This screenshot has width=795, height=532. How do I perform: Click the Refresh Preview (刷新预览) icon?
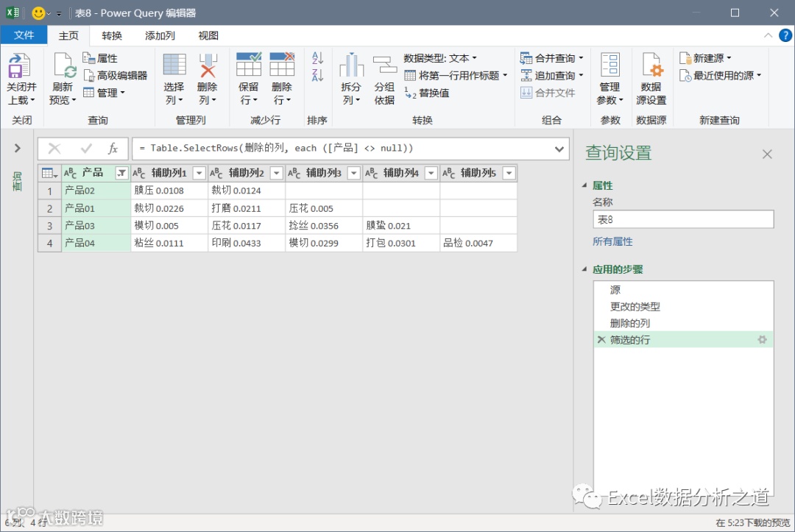(x=64, y=66)
